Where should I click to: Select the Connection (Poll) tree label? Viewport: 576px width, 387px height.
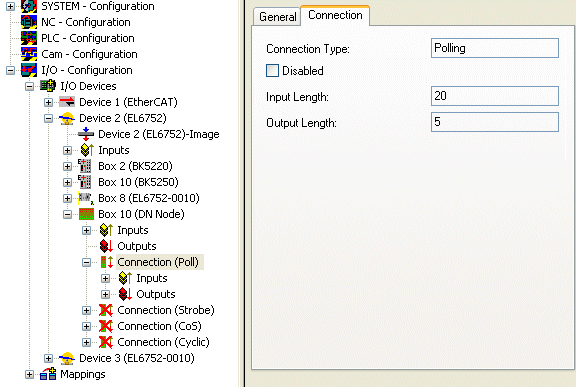[x=158, y=262]
